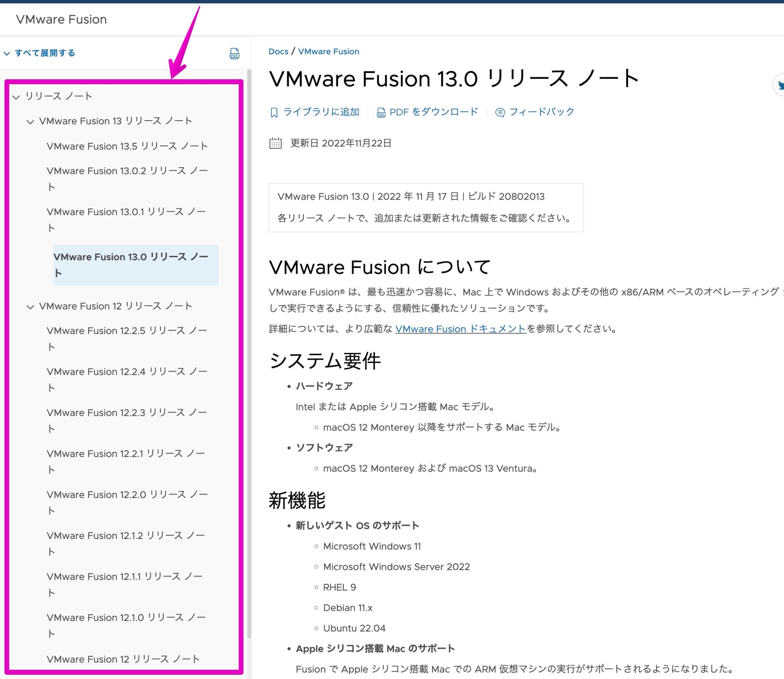Open the Docs breadcrumb link
784x679 pixels.
pos(278,51)
